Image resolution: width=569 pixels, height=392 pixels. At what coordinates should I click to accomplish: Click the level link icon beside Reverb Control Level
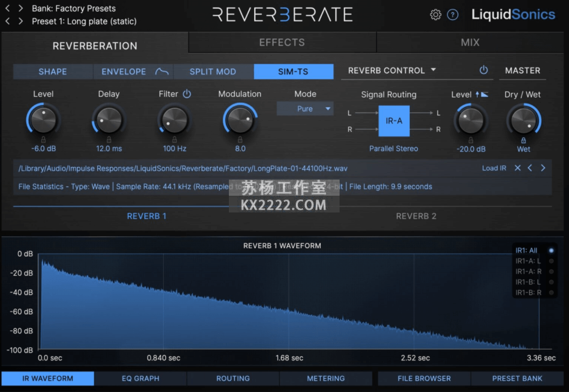[482, 94]
